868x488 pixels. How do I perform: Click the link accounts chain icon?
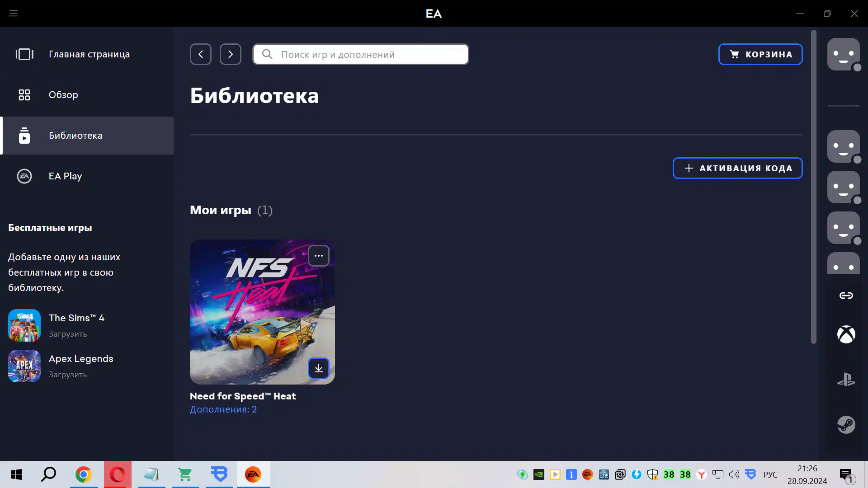pyautogui.click(x=846, y=296)
